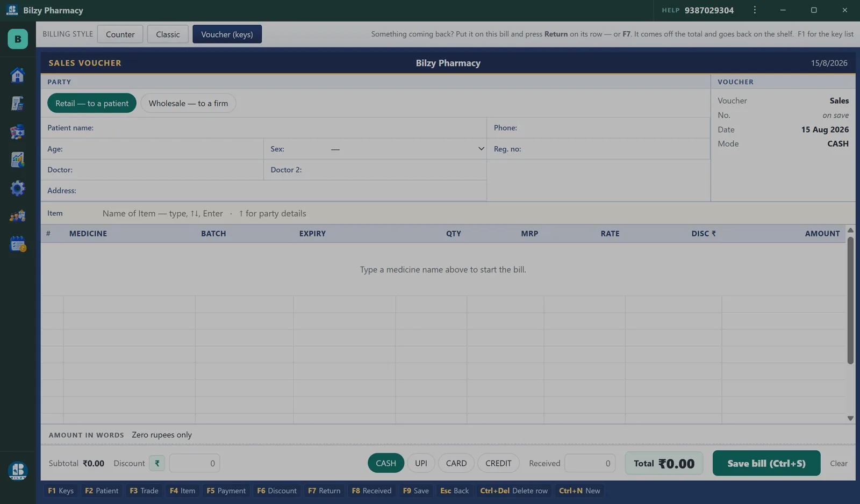This screenshot has width=860, height=504.
Task: Focus the Discount amount field
Action: tap(195, 463)
